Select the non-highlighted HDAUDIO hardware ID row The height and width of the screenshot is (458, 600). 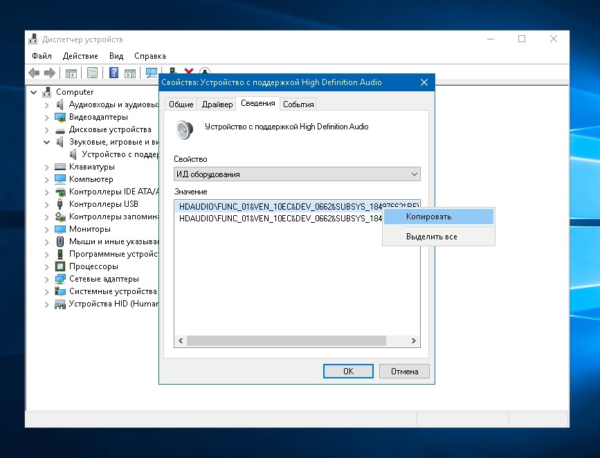[279, 218]
